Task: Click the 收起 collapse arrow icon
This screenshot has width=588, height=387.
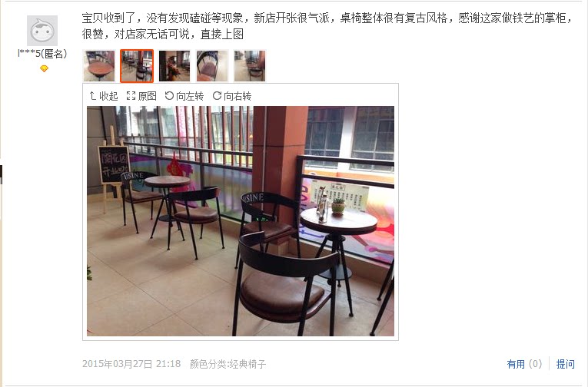Action: pos(93,96)
